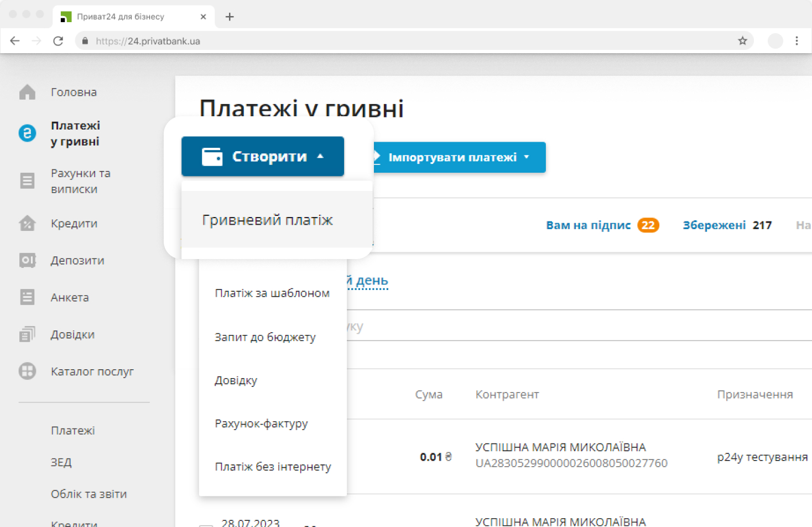Collapse the Створити dropdown arrow
Viewport: 812px width, 527px height.
pyautogui.click(x=320, y=156)
